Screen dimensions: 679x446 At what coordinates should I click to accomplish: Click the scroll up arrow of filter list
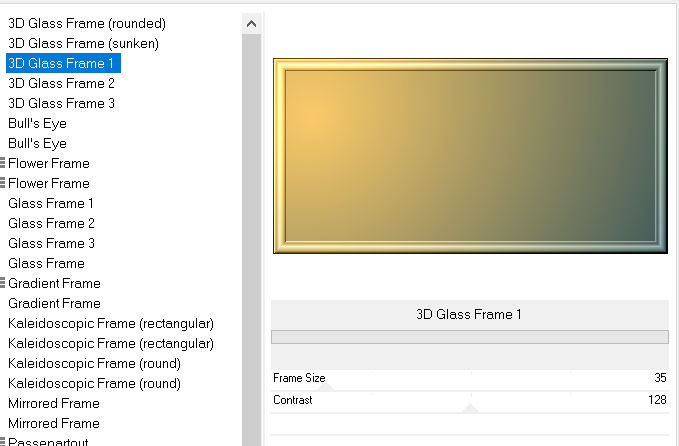(x=252, y=23)
